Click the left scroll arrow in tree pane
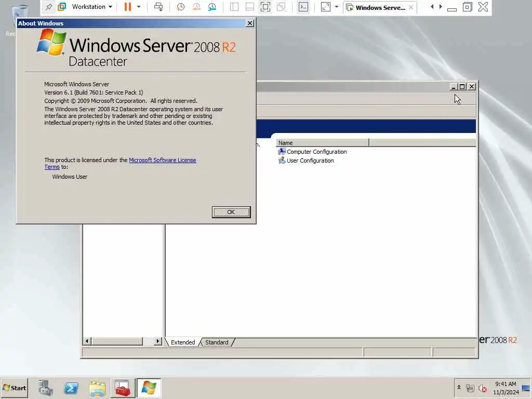Viewport: 532px width, 399px height. 87,341
